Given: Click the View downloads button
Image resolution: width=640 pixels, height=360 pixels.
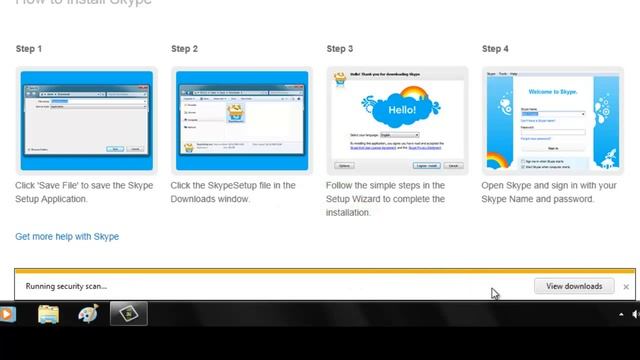Looking at the screenshot, I should click(574, 286).
